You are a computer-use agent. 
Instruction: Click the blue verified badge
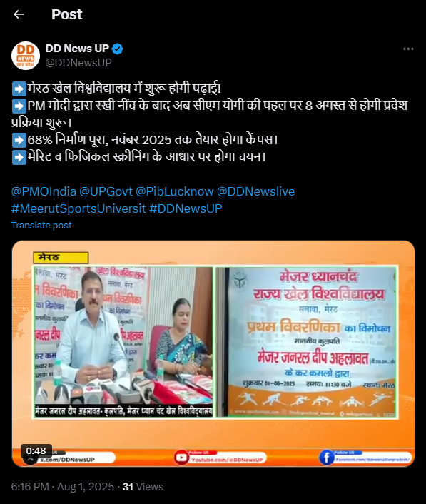[117, 49]
